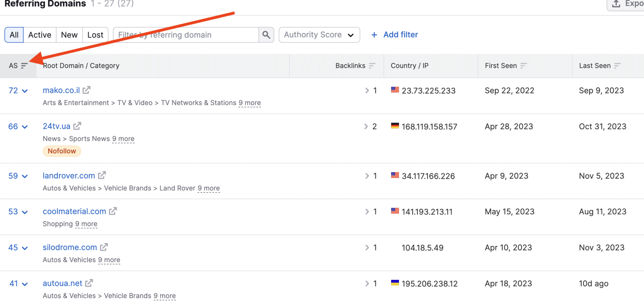The height and width of the screenshot is (304, 644).
Task: Expand backlinks arrow for autoua.net
Action: pos(367,283)
